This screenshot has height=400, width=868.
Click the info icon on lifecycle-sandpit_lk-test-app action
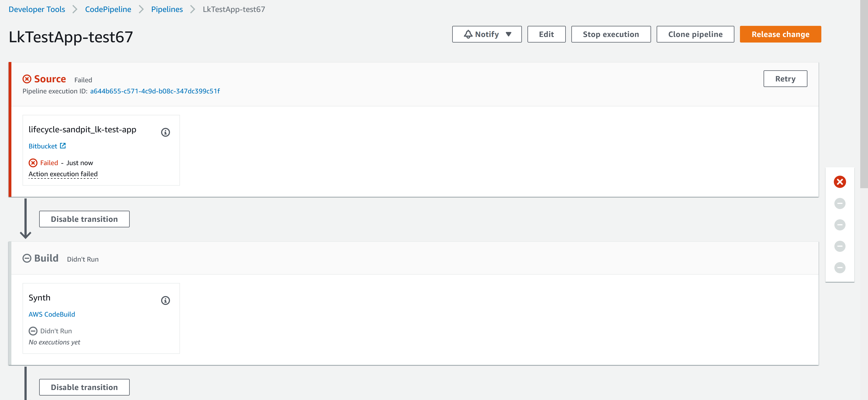coord(166,132)
